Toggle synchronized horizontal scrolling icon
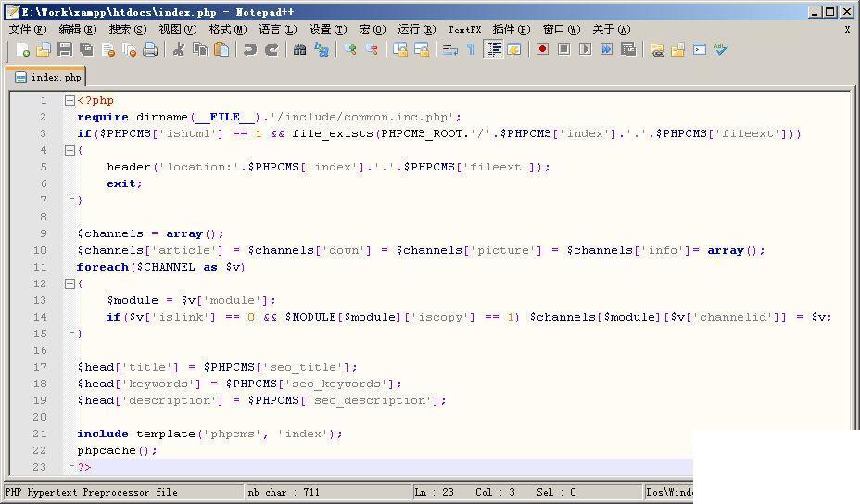 (422, 50)
